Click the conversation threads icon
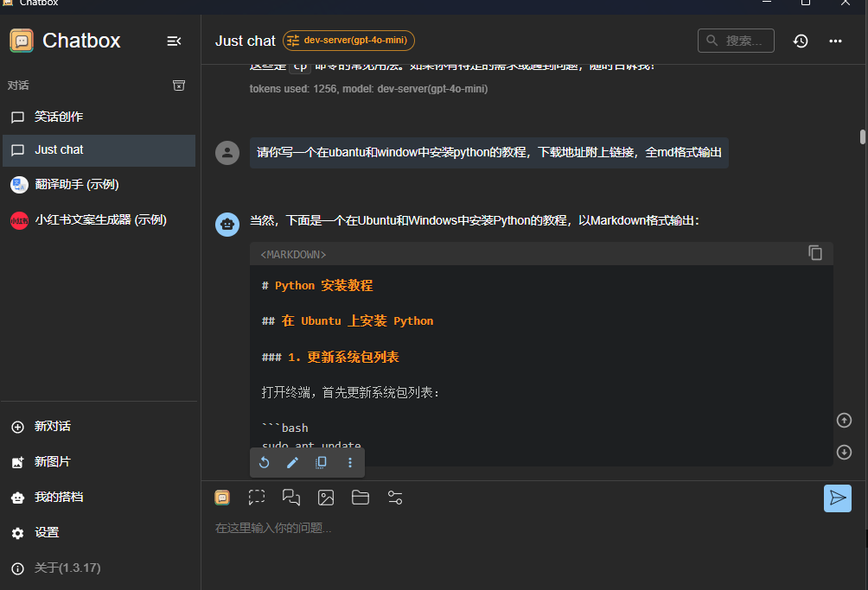 [x=291, y=498]
